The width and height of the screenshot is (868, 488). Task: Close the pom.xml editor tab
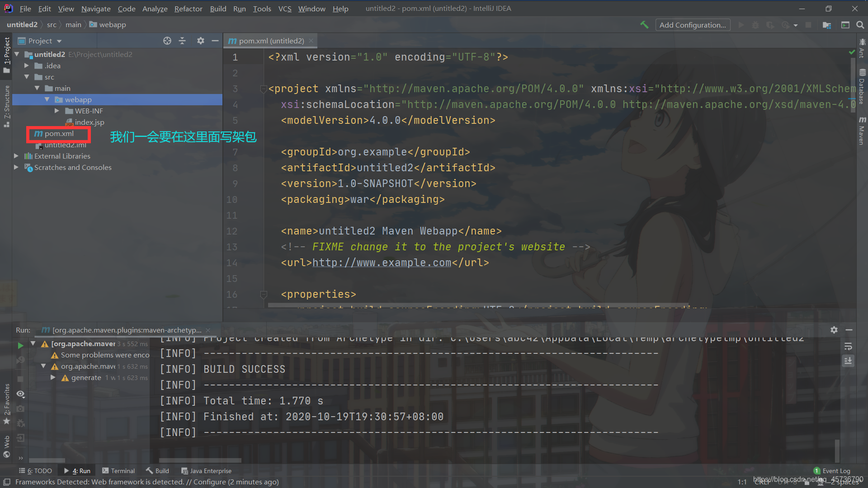pyautogui.click(x=311, y=41)
